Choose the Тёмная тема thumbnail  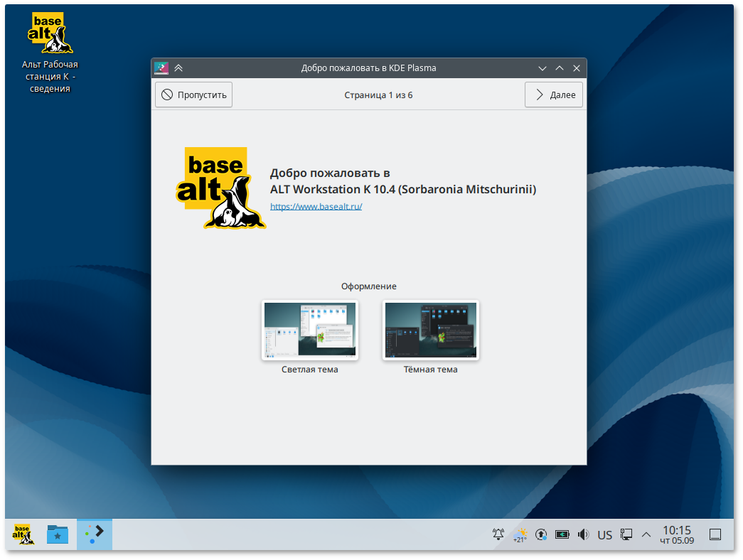point(430,330)
